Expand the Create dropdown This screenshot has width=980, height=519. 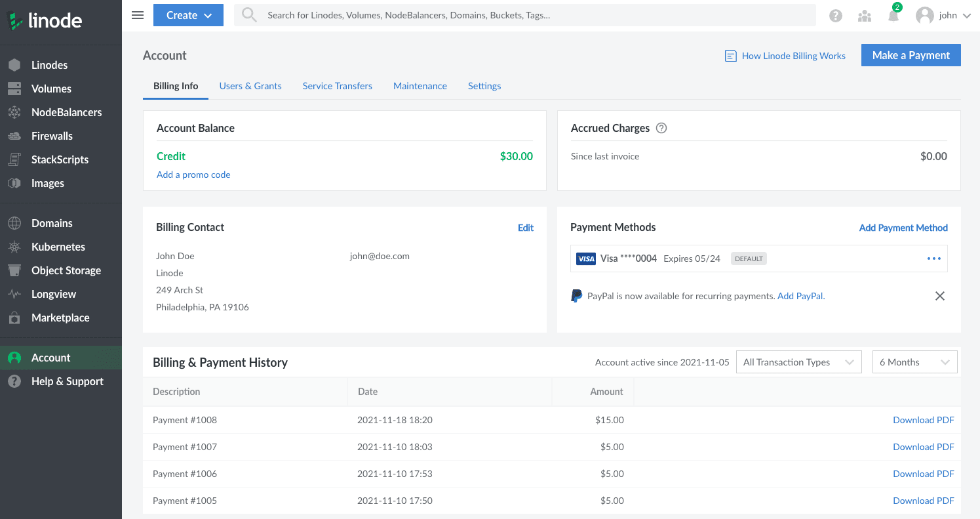[x=188, y=15]
